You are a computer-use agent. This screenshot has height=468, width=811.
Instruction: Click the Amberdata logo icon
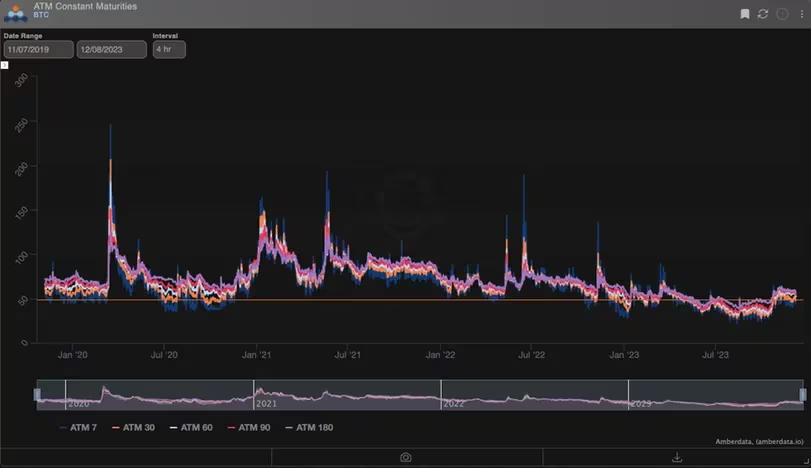(16, 13)
